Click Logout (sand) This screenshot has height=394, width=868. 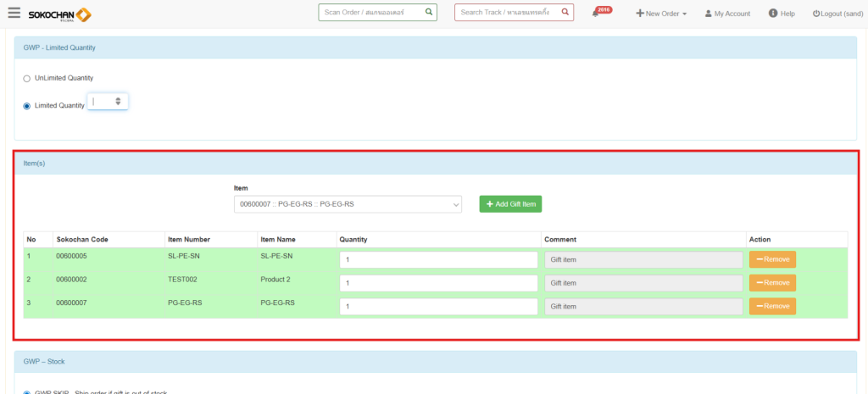pos(837,14)
